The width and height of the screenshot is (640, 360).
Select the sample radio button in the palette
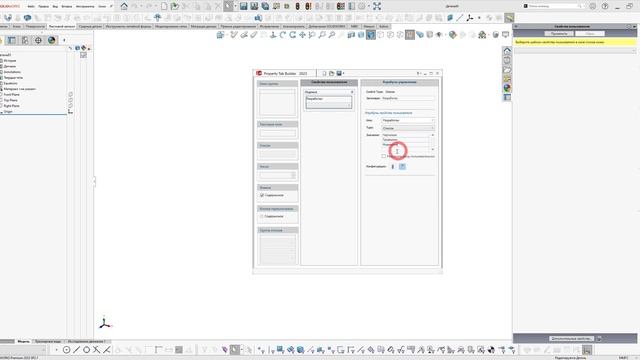coord(262,216)
